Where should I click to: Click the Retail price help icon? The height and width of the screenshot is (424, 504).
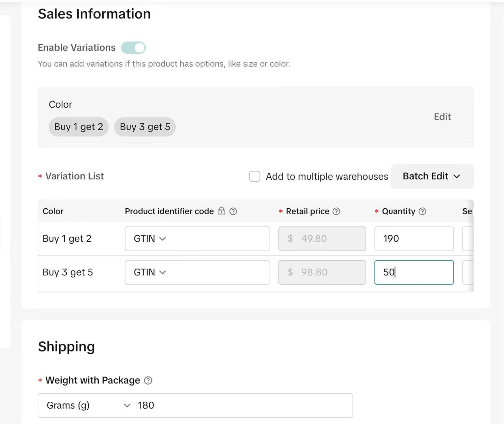[336, 211]
